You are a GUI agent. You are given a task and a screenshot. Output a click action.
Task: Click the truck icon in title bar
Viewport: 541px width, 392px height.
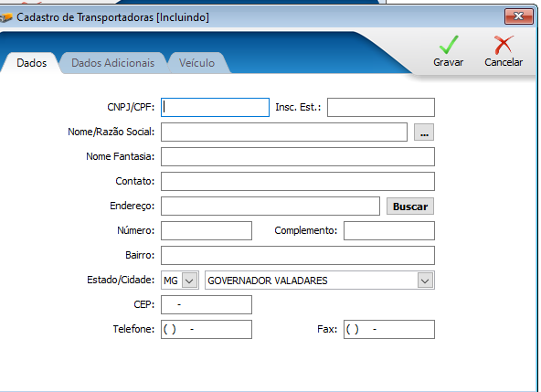[5, 17]
